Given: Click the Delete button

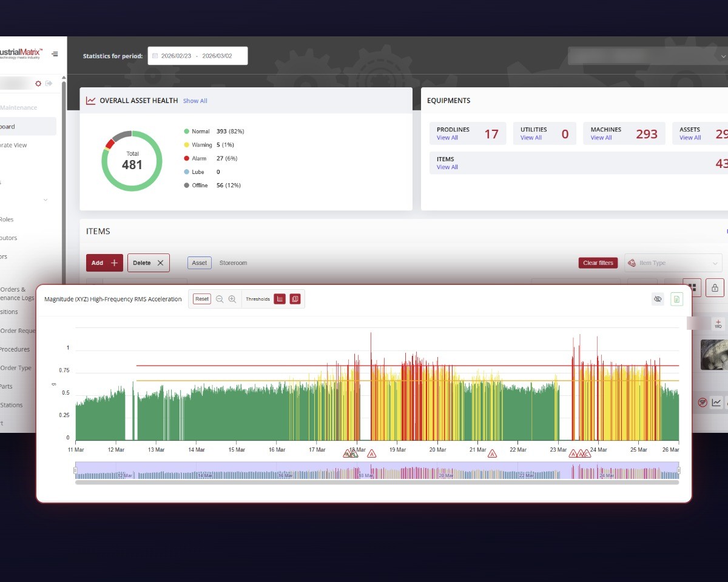Looking at the screenshot, I should (149, 263).
